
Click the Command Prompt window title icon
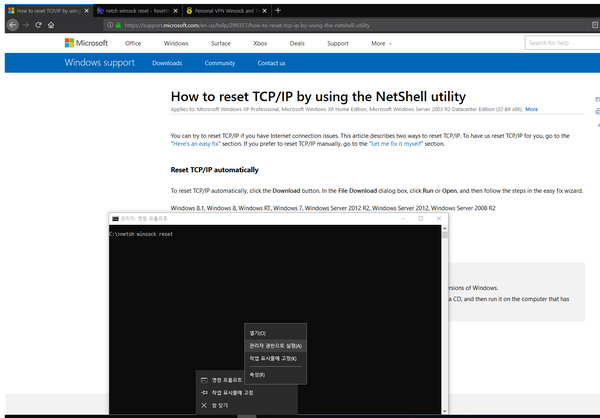pos(115,219)
